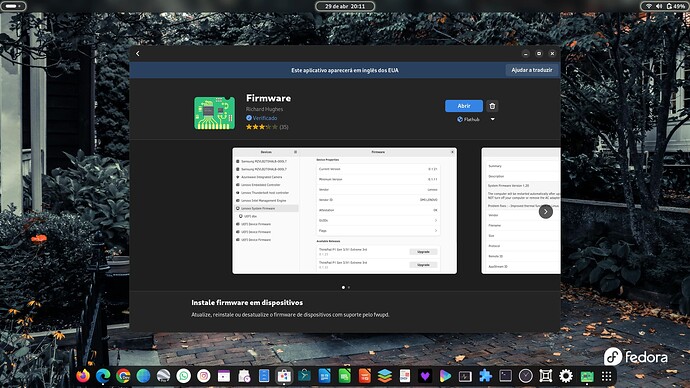Expand the Flathub source dropdown arrow
This screenshot has width=690, height=388.
click(x=492, y=119)
